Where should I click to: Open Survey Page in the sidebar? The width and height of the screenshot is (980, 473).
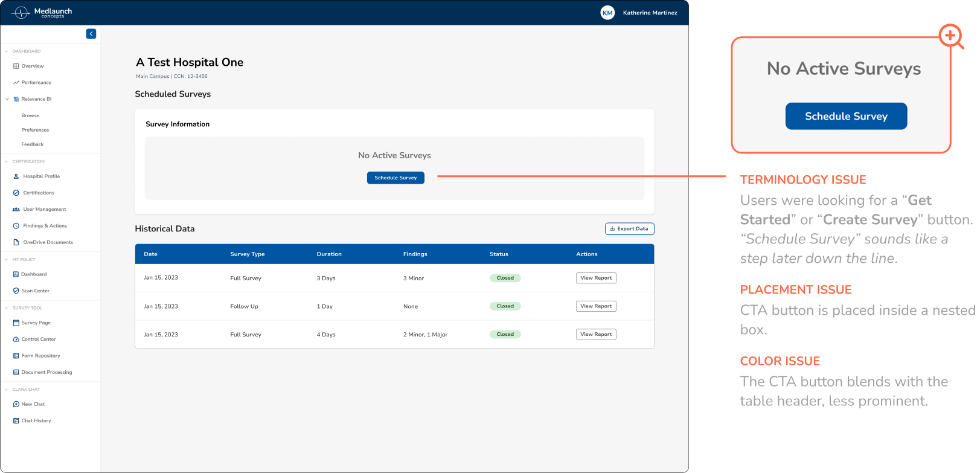[36, 323]
